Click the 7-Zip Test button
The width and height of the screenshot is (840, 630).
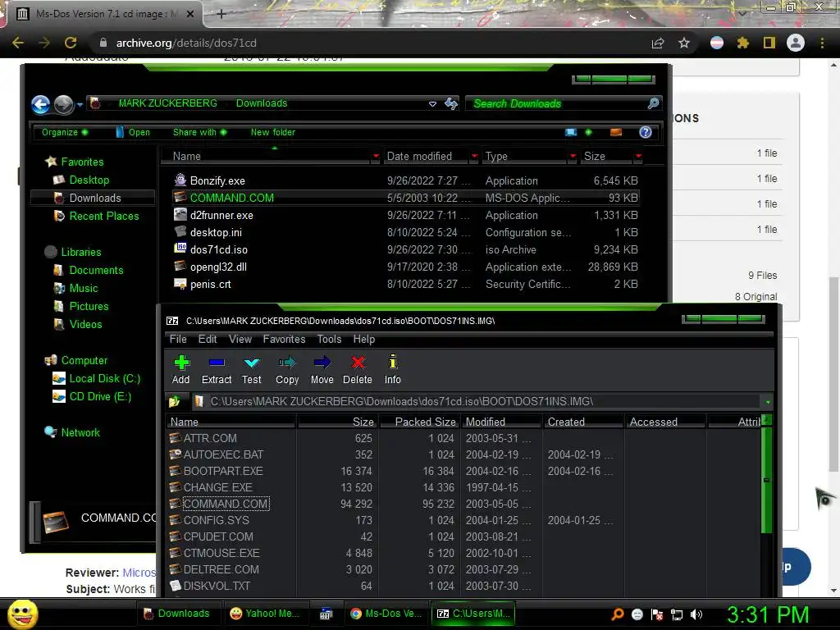(x=251, y=369)
